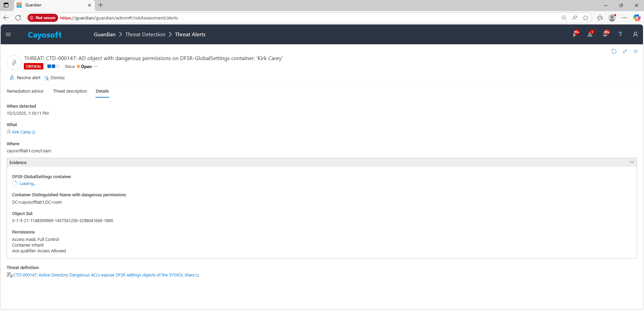The height and width of the screenshot is (310, 644).
Task: Navigate to Threat Detection breadcrumb
Action: tap(145, 34)
